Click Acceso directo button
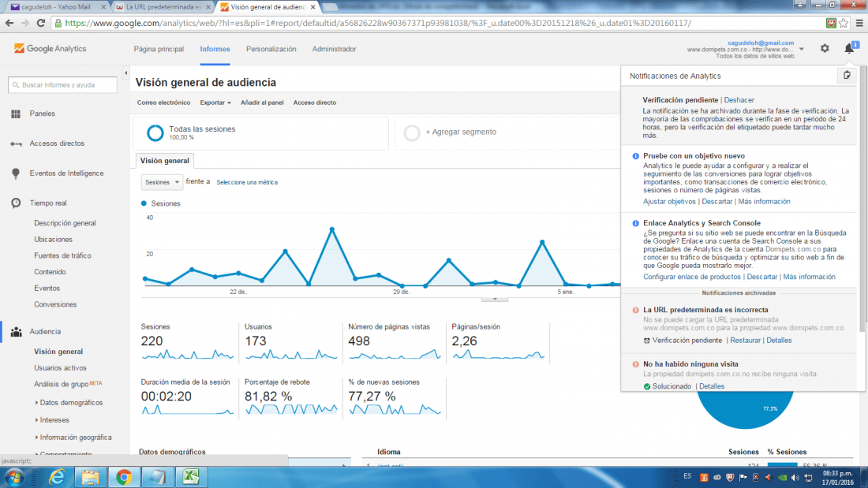 (x=315, y=102)
